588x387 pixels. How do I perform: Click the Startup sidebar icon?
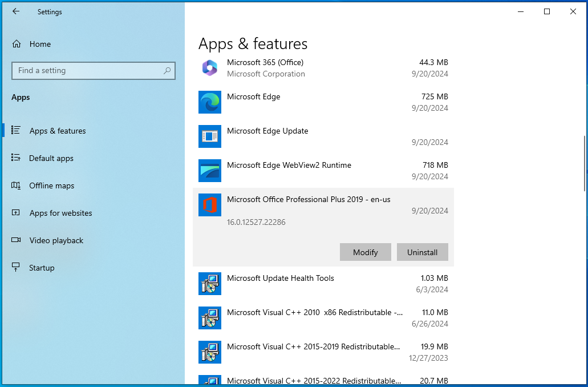click(16, 267)
